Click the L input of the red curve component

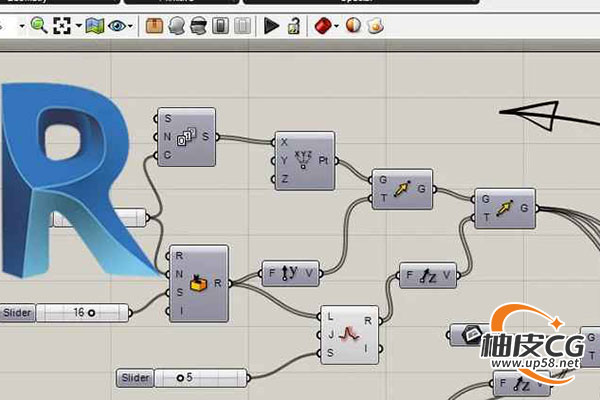pos(330,317)
